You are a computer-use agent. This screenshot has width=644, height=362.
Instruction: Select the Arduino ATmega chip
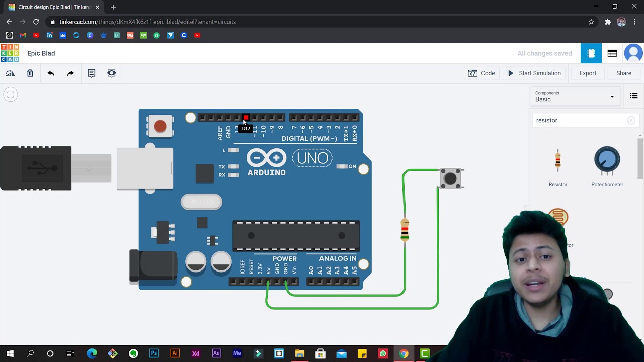click(x=296, y=236)
